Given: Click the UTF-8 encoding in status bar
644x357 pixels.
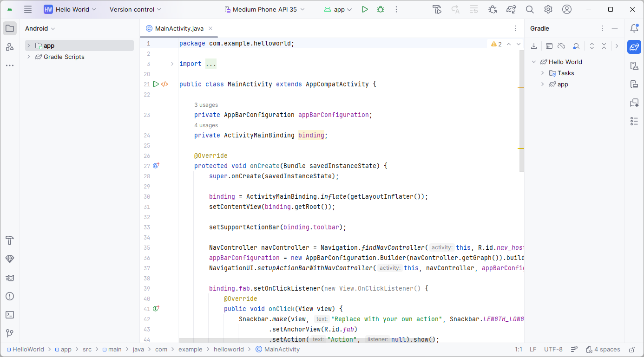Looking at the screenshot, I should 553,350.
